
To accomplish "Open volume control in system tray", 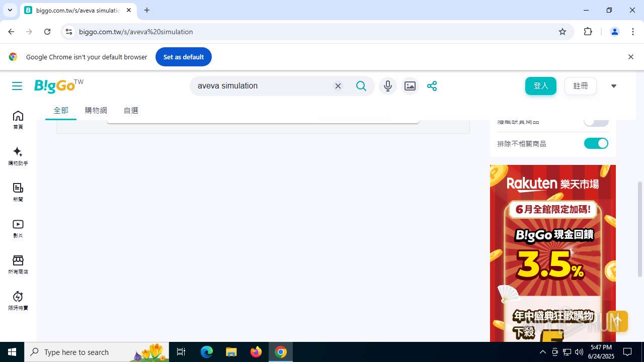I will point(579,352).
